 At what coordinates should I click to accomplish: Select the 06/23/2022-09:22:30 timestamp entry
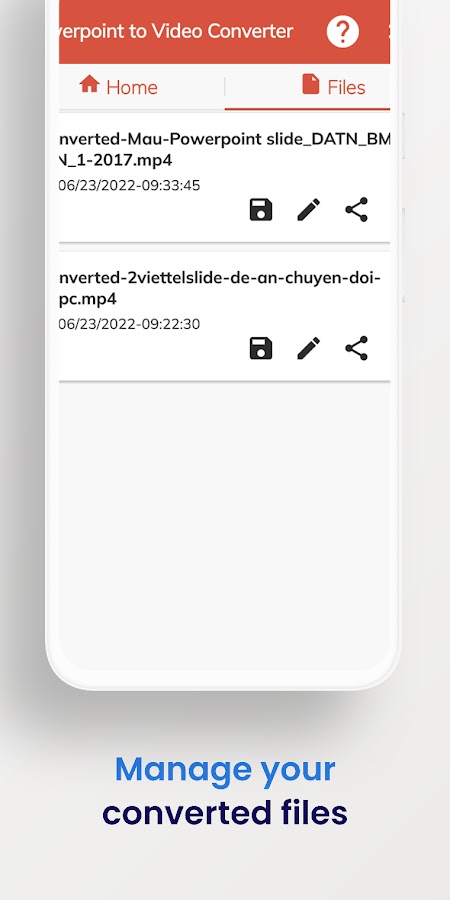pyautogui.click(x=130, y=324)
